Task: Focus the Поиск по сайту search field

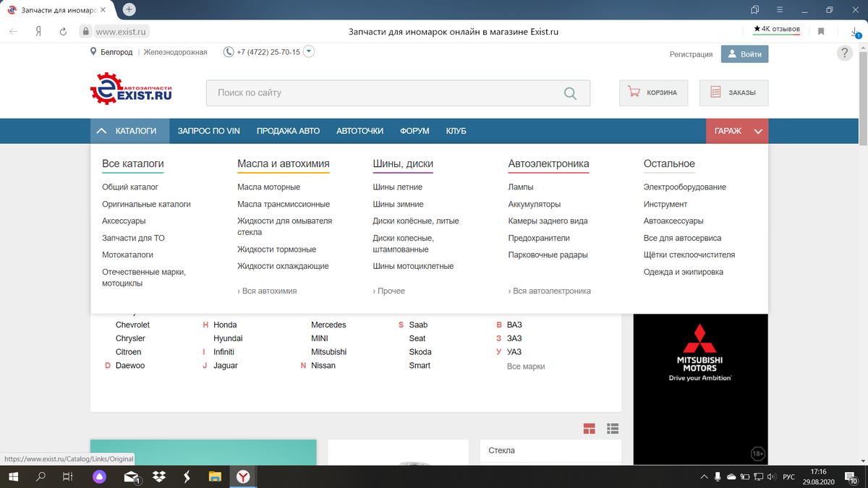Action: point(398,93)
